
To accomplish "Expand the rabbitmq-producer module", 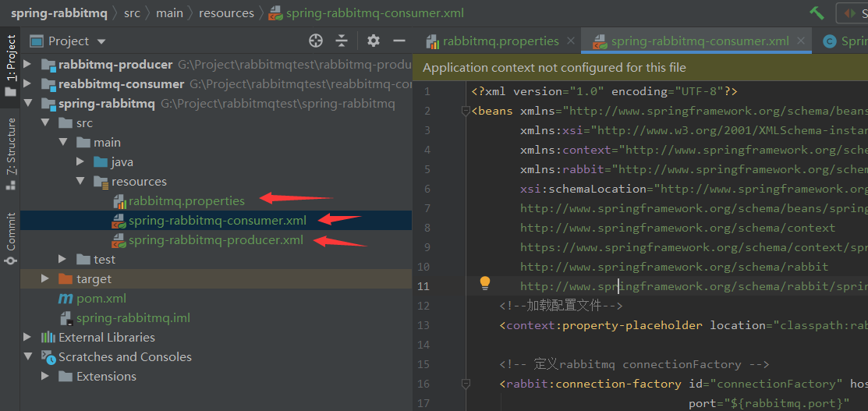I will [28, 65].
